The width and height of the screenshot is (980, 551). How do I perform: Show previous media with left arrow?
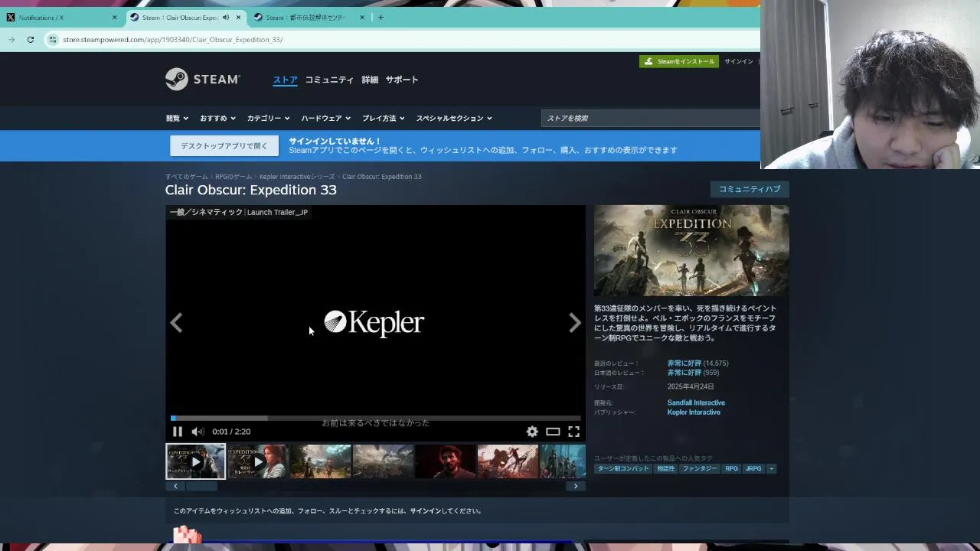176,323
